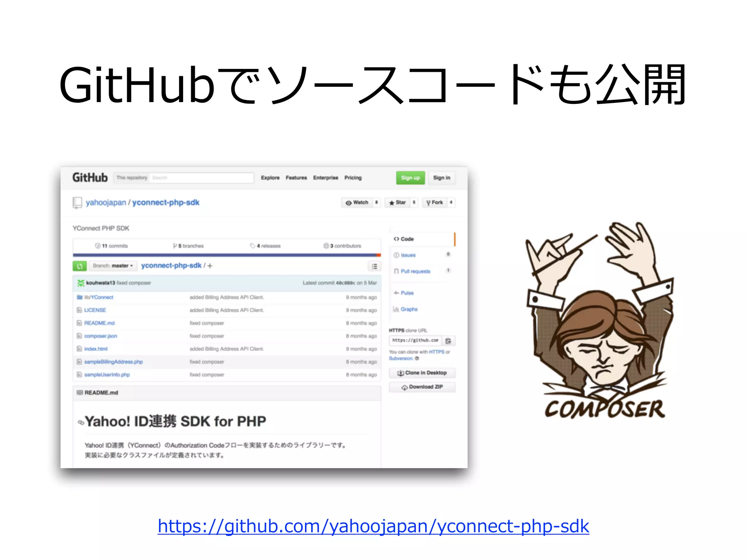This screenshot has height=560, width=747.
Task: Click the README.md book icon in header bar
Action: click(x=80, y=393)
